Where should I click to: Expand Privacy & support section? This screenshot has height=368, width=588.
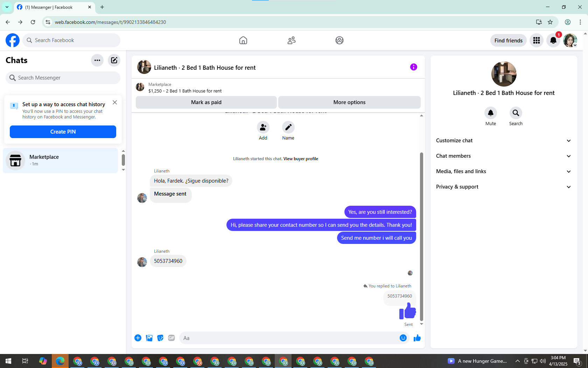504,187
